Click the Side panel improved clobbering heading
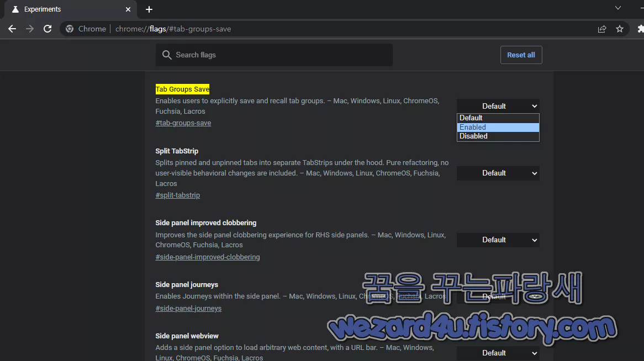This screenshot has height=361, width=644. [x=206, y=223]
